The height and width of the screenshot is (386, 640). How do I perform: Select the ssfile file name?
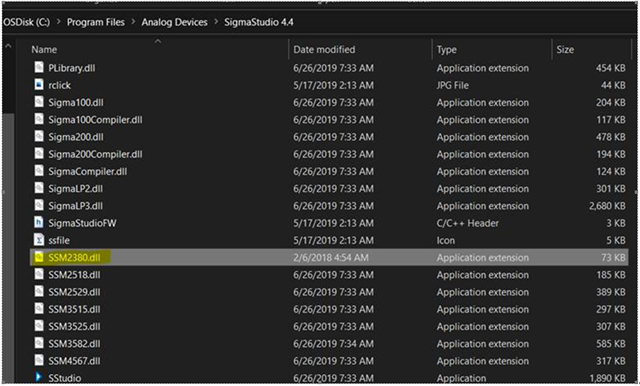point(59,240)
